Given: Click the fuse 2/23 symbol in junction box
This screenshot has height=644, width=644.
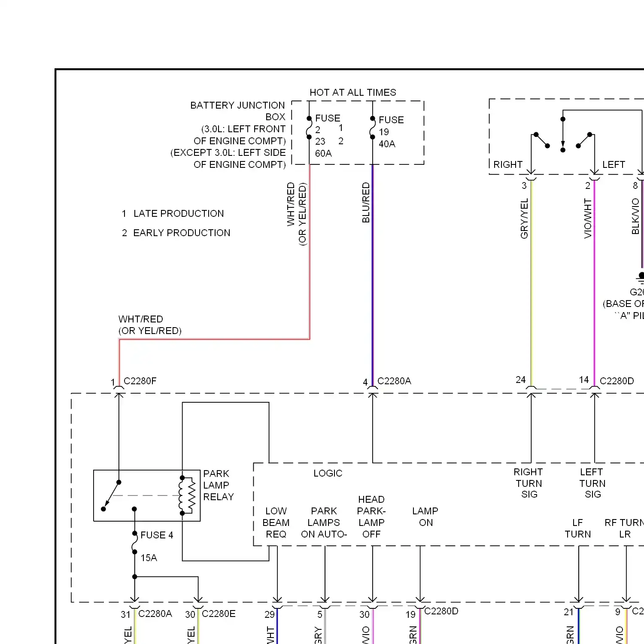Looking at the screenshot, I should point(309,128).
